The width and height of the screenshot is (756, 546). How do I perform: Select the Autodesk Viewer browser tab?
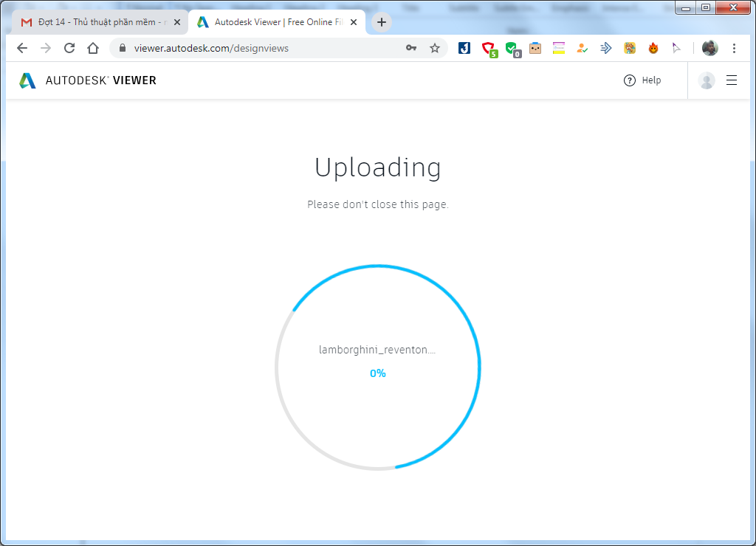(273, 22)
